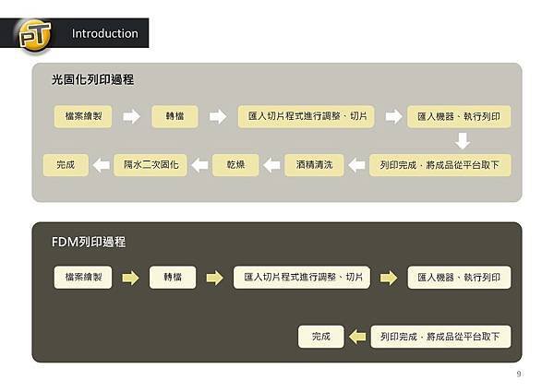554x392 pixels.
Task: Select the 酒精清洗 step box
Action: click(314, 165)
